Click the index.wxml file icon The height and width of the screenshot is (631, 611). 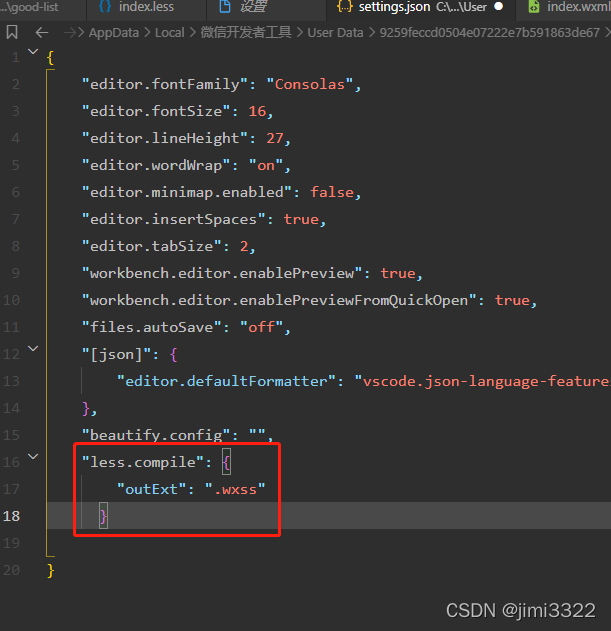click(534, 6)
